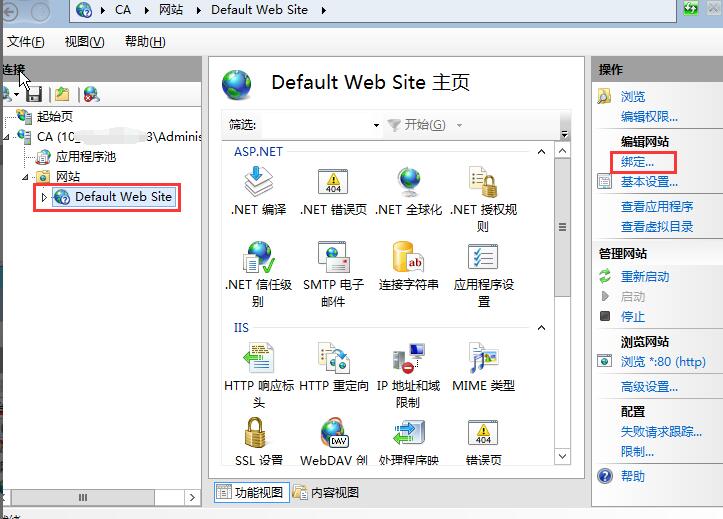Click 重新启动 to restart the website

click(645, 277)
